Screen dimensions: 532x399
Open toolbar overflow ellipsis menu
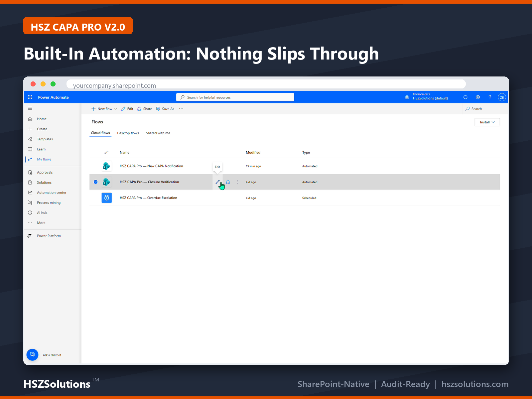point(181,109)
